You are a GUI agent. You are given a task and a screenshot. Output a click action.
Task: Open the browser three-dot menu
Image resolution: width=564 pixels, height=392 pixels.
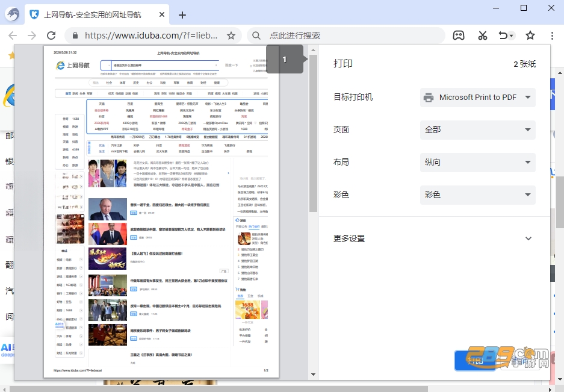click(552, 36)
